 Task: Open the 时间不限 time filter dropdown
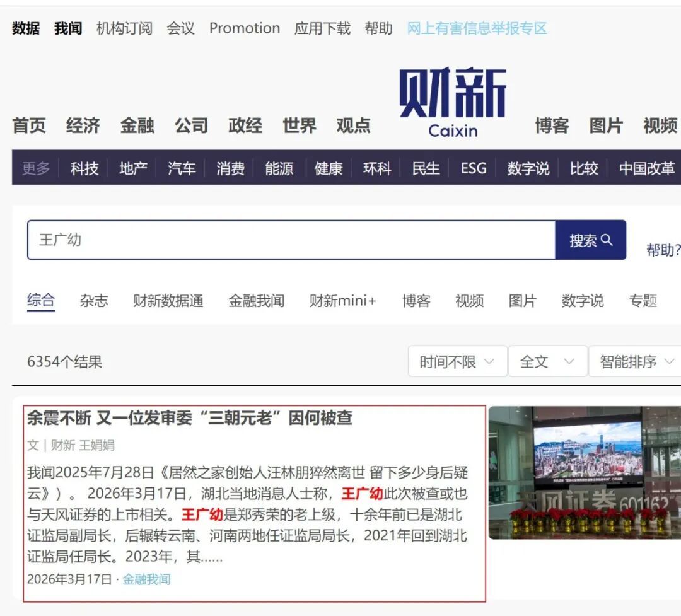click(457, 361)
